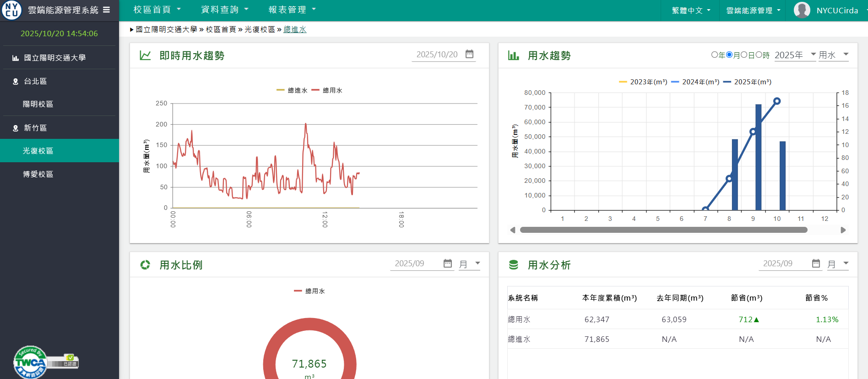Open calendar icon in water analysis panel
This screenshot has width=868, height=379.
(x=816, y=264)
